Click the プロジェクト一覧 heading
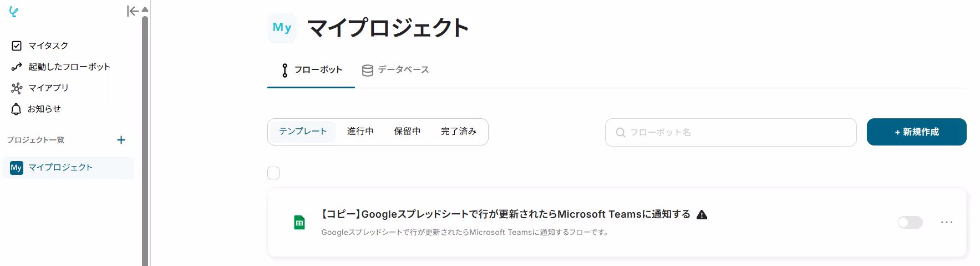This screenshot has width=980, height=266. [x=36, y=140]
